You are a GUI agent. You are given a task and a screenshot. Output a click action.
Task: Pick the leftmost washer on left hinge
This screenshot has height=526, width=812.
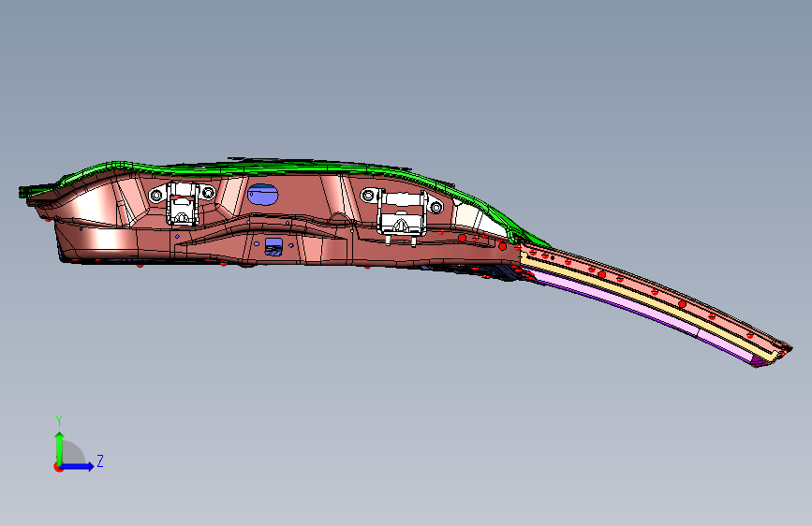(x=155, y=196)
